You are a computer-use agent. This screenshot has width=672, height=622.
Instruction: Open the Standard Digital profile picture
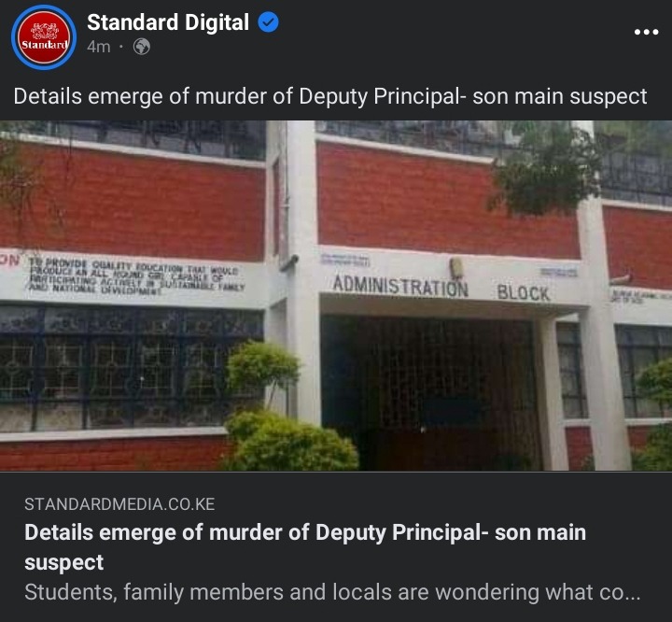(44, 37)
